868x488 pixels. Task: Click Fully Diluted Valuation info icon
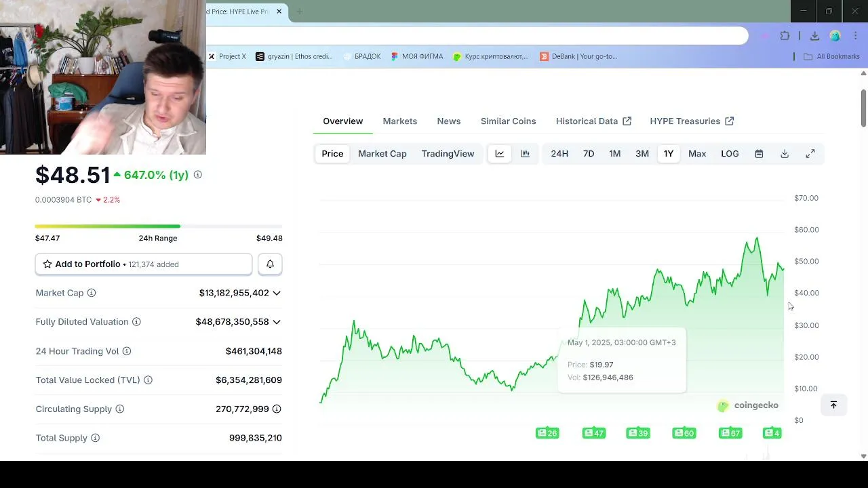point(136,322)
